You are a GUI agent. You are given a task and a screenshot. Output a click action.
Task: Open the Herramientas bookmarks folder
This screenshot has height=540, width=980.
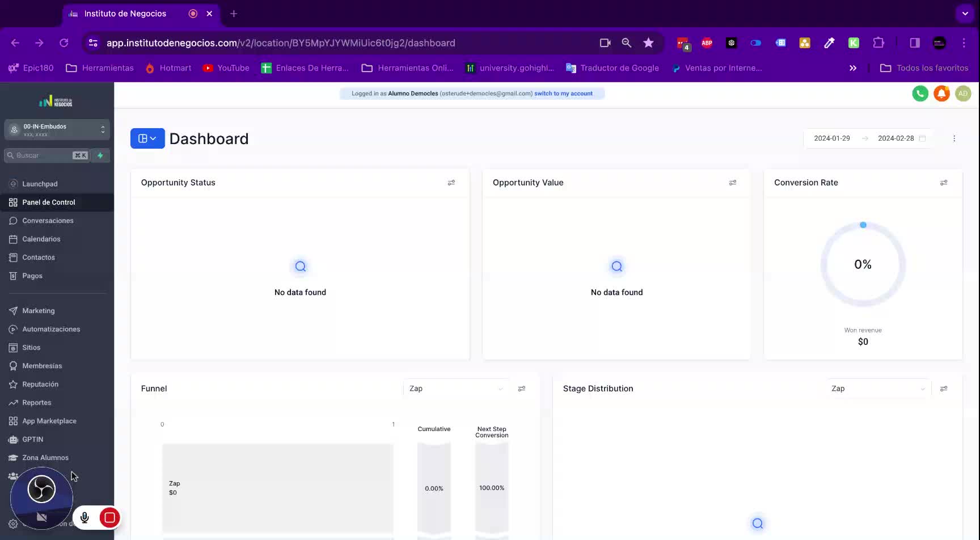[x=100, y=68]
